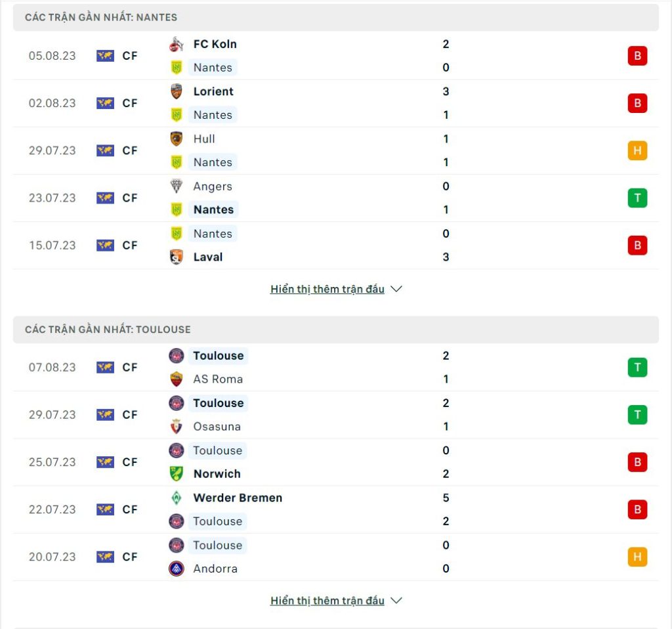
Task: Expand more Nantes matches with chevron
Action: click(x=396, y=289)
